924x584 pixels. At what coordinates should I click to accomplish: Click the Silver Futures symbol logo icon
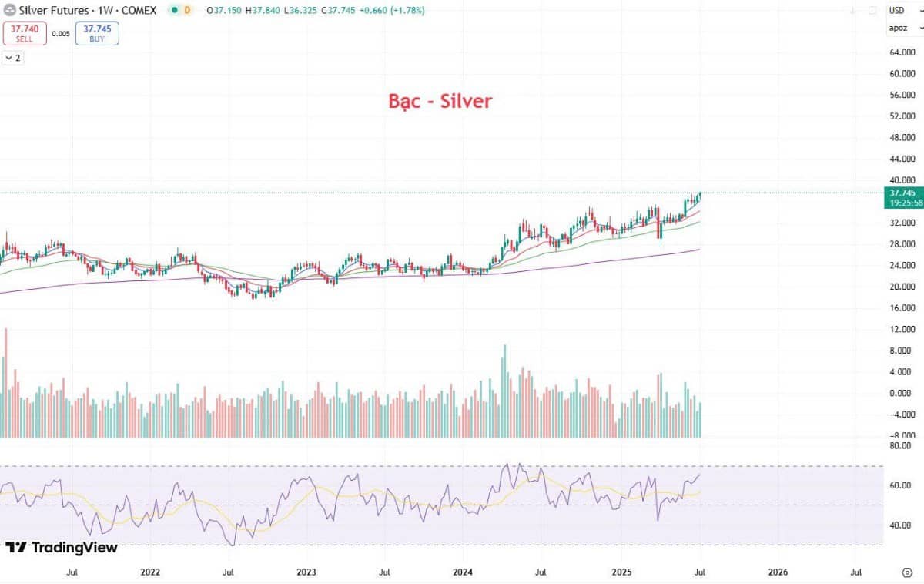[x=10, y=11]
